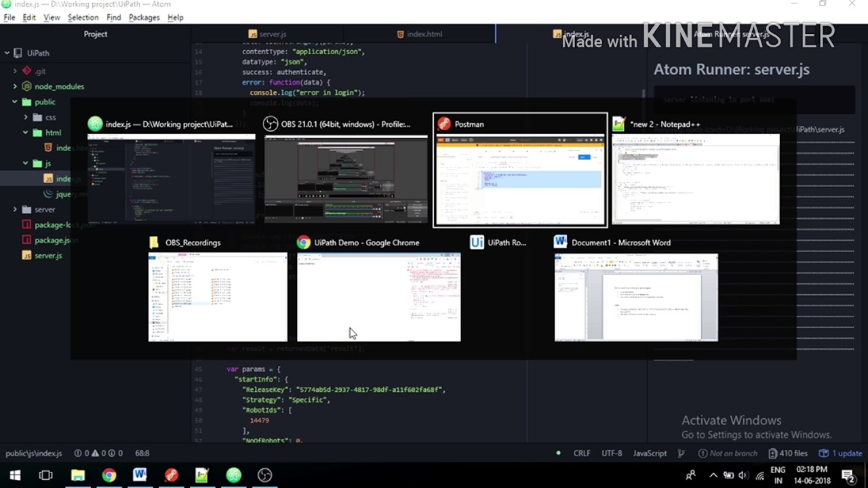868x488 pixels.
Task: Open Task View from the taskbar
Action: point(46,475)
